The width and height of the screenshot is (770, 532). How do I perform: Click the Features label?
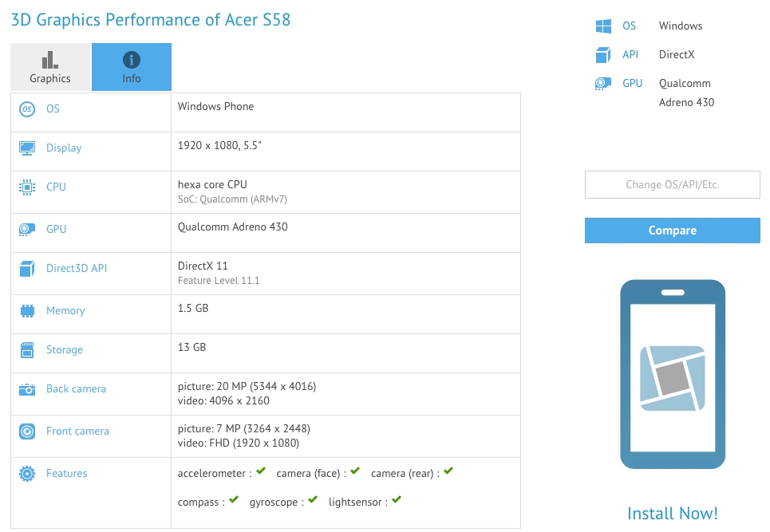[67, 473]
